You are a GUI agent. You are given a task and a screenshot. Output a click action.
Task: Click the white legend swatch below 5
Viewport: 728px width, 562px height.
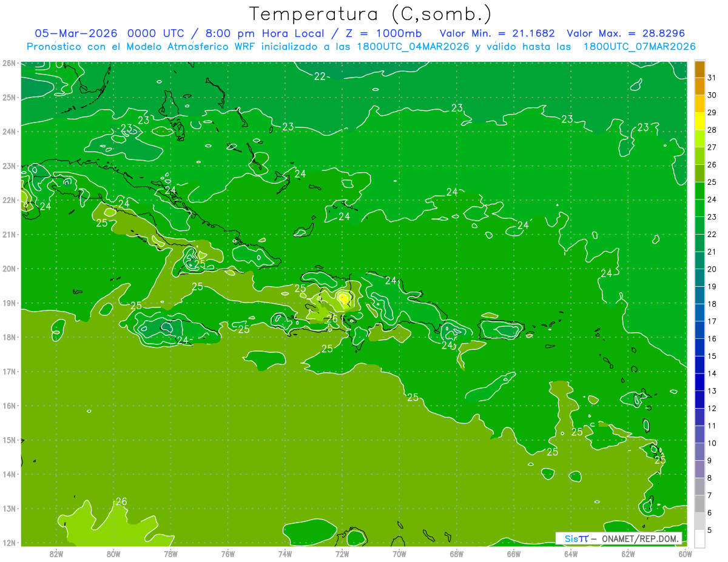tap(699, 538)
